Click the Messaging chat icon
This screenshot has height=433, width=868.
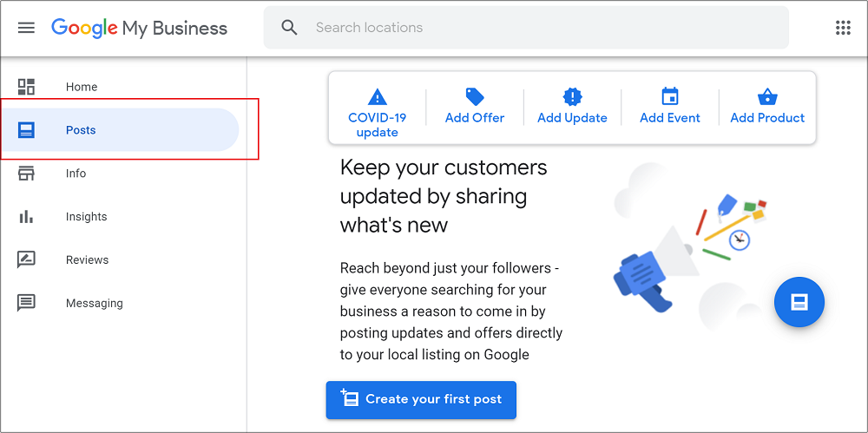click(x=26, y=303)
